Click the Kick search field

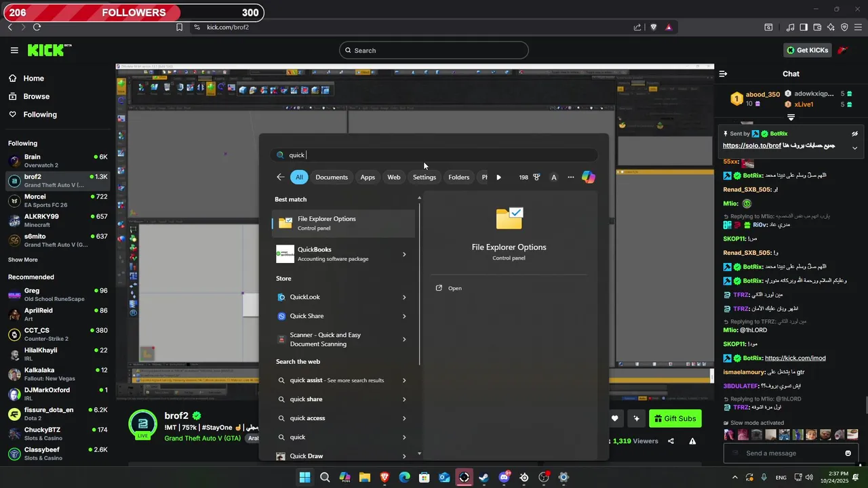click(434, 50)
